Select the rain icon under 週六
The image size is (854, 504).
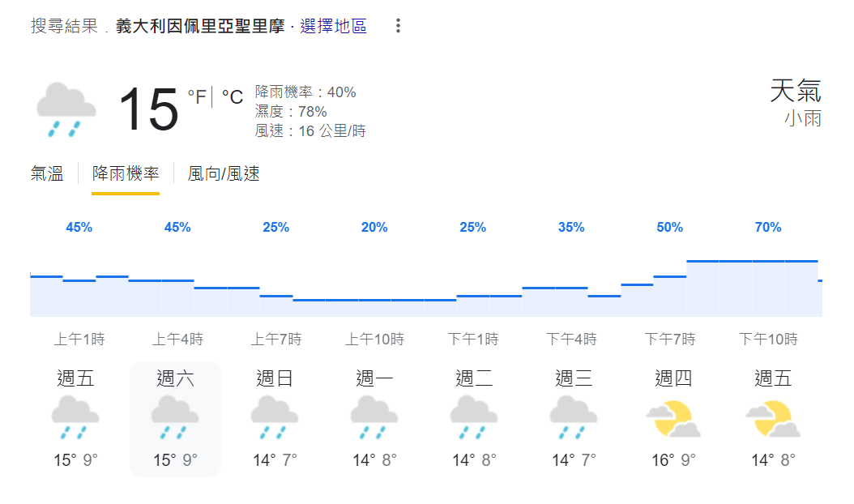click(x=176, y=418)
